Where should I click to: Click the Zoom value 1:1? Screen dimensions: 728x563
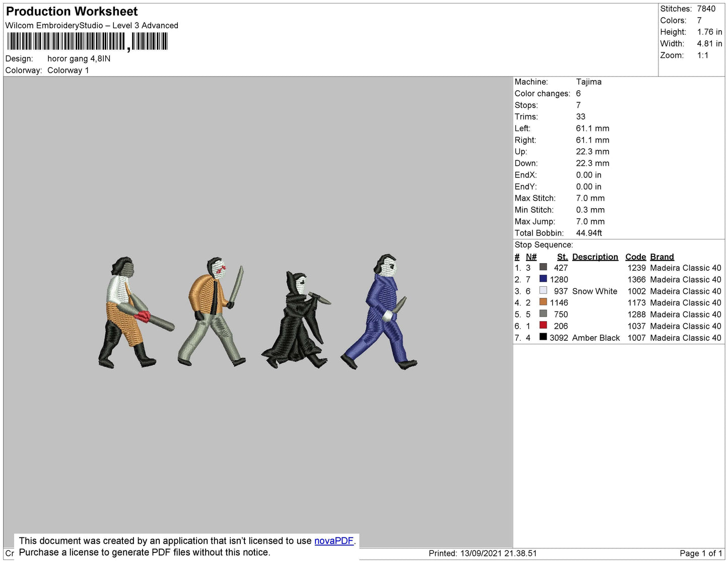coord(703,55)
